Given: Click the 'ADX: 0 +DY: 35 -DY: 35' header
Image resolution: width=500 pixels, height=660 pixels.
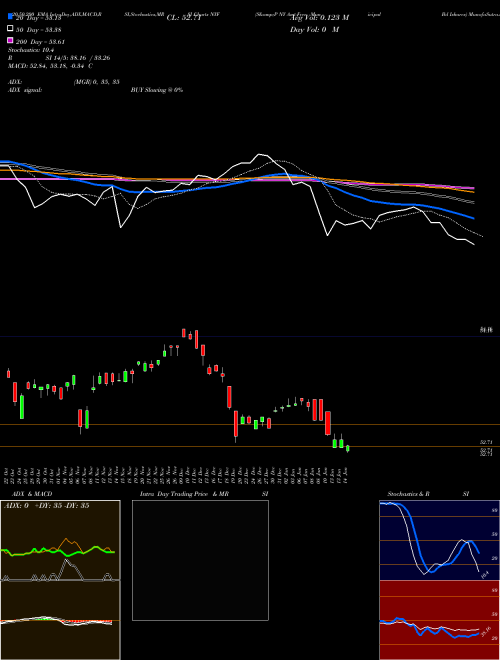Looking at the screenshot, I should coord(46,506).
